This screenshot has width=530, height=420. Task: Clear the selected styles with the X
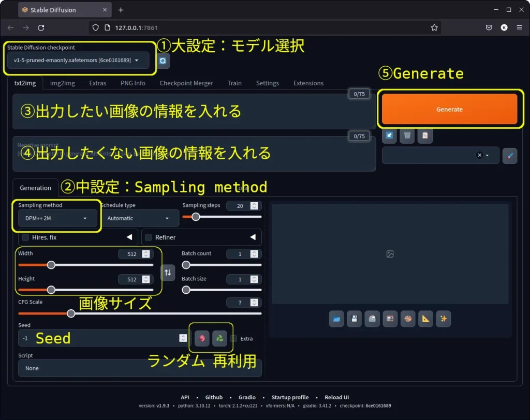pos(479,155)
